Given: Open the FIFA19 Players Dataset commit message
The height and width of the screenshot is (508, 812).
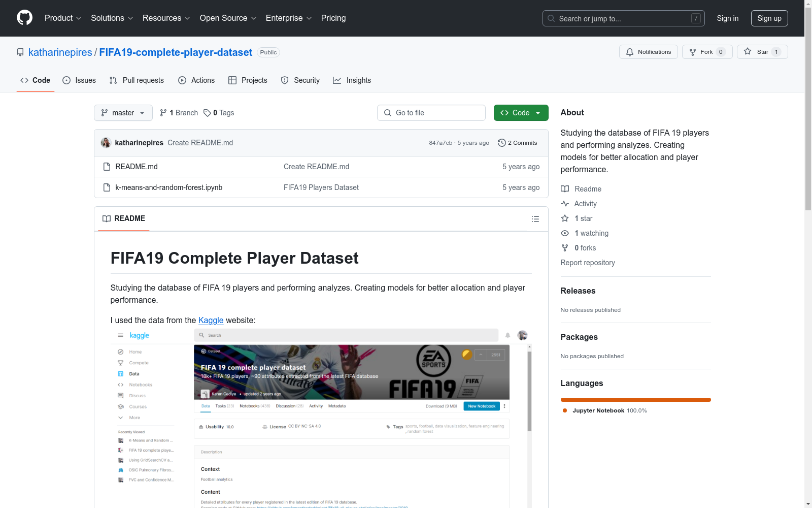Looking at the screenshot, I should pos(321,187).
